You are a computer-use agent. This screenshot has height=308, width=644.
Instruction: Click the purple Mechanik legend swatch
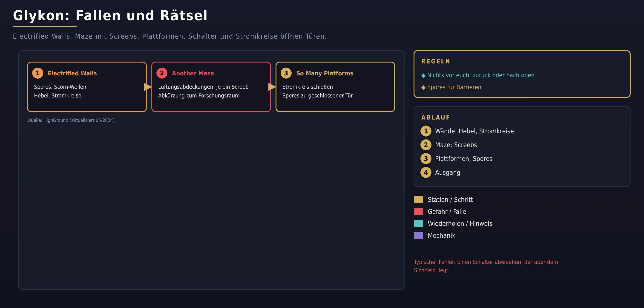[419, 236]
